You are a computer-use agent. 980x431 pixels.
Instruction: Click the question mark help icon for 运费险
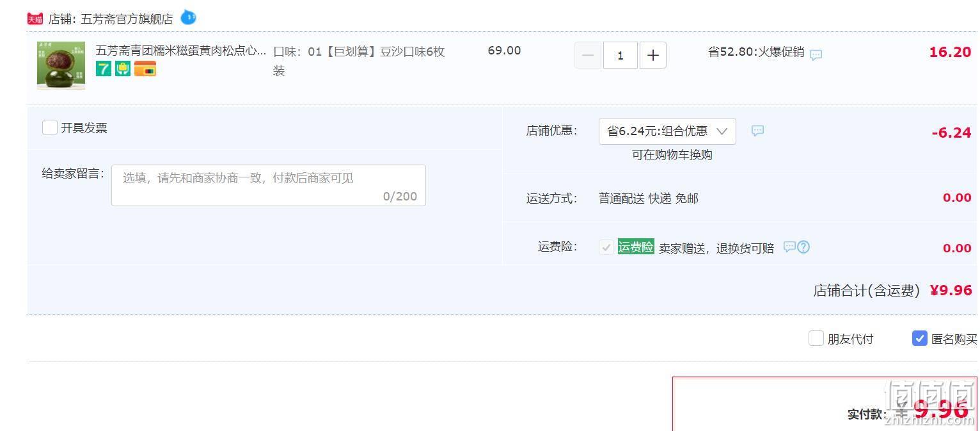coord(803,247)
